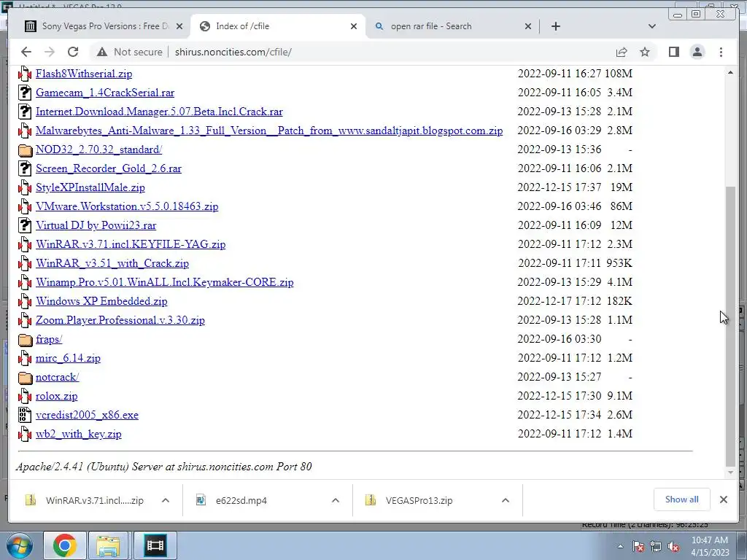Bookmark this page with star icon

pos(645,52)
